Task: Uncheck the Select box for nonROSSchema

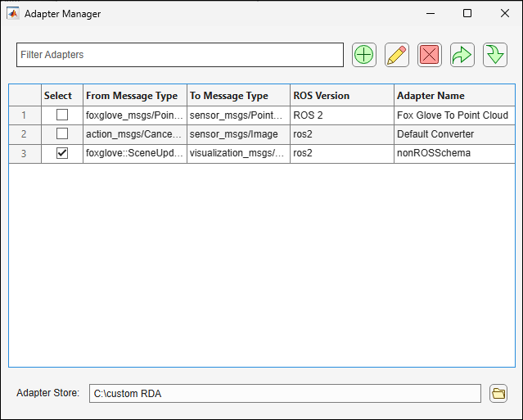Action: [62, 153]
